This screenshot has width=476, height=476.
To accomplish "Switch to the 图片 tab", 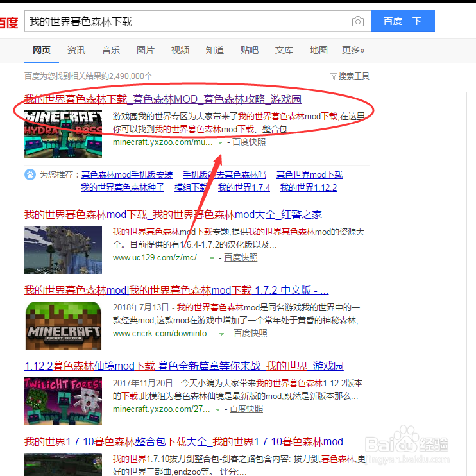I will [x=146, y=50].
